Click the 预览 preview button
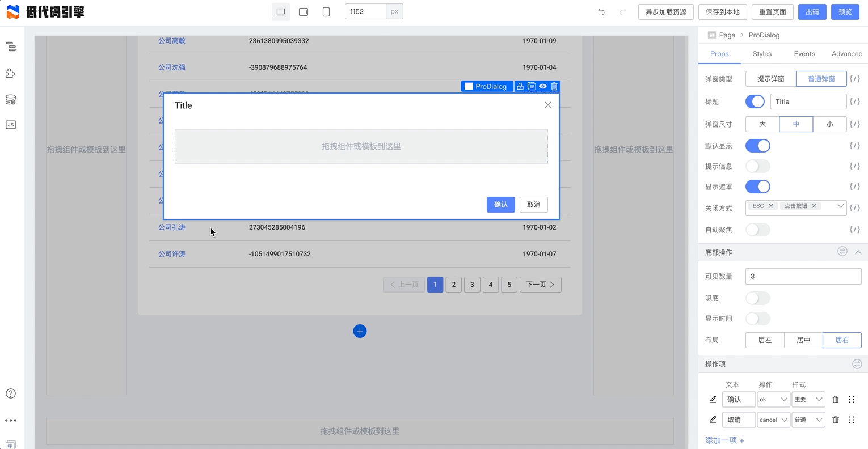 (845, 12)
